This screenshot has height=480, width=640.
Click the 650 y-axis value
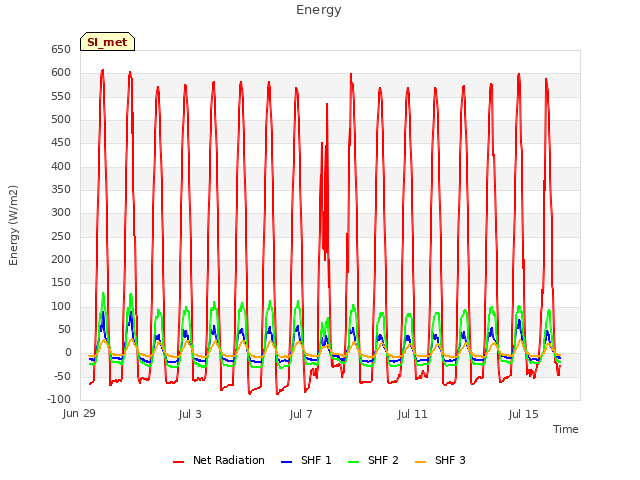coord(61,50)
